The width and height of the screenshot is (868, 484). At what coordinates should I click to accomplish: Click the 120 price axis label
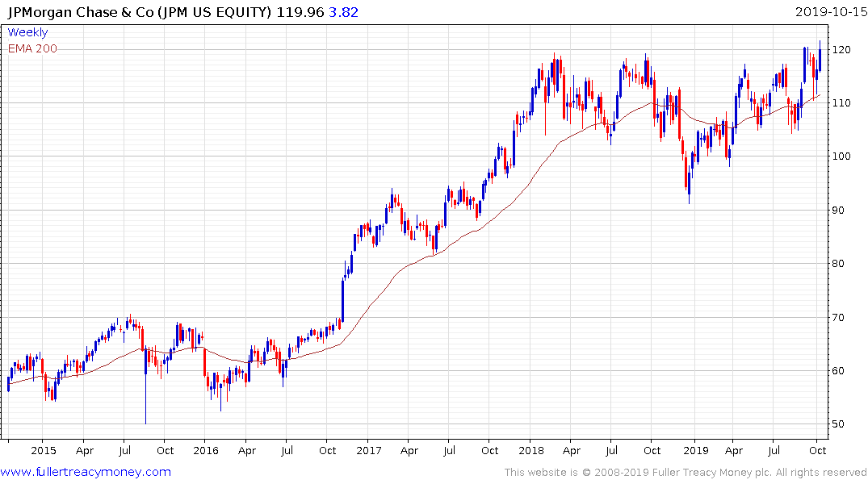pos(842,50)
